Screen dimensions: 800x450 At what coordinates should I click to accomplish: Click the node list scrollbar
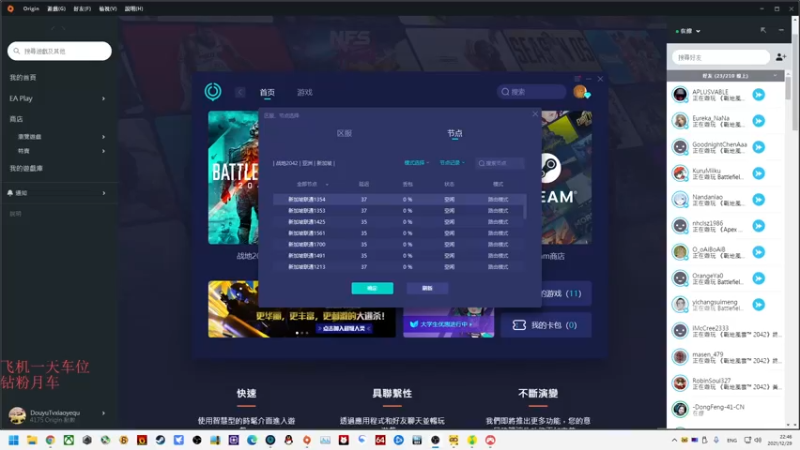(x=524, y=206)
